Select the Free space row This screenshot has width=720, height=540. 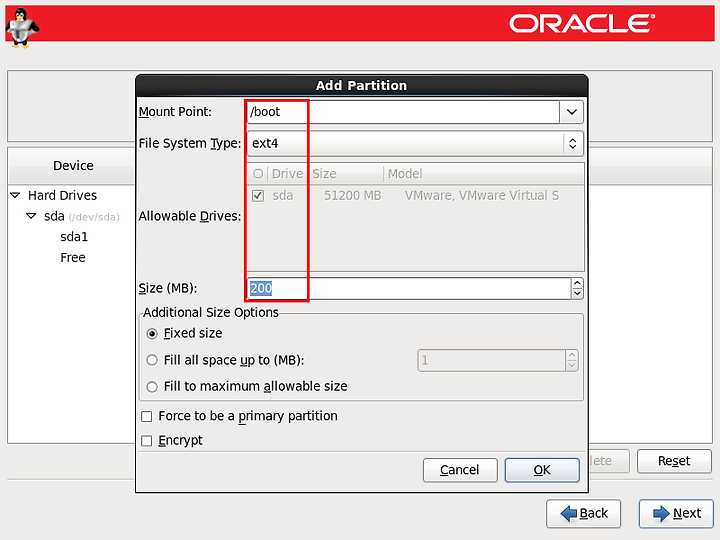coord(73,258)
